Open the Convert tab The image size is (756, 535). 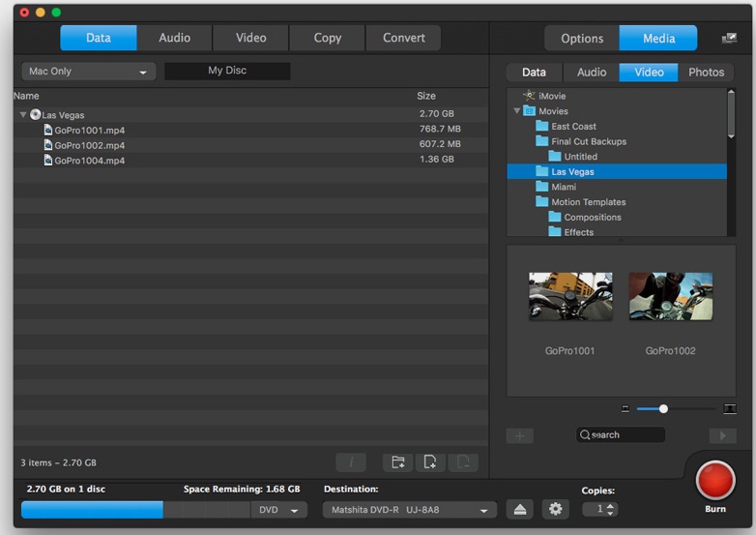(403, 38)
